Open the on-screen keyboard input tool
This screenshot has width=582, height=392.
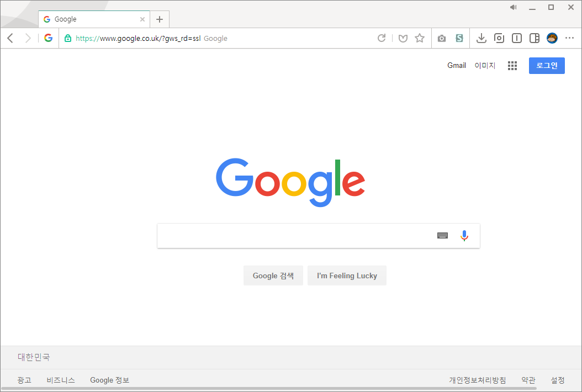[x=442, y=235]
